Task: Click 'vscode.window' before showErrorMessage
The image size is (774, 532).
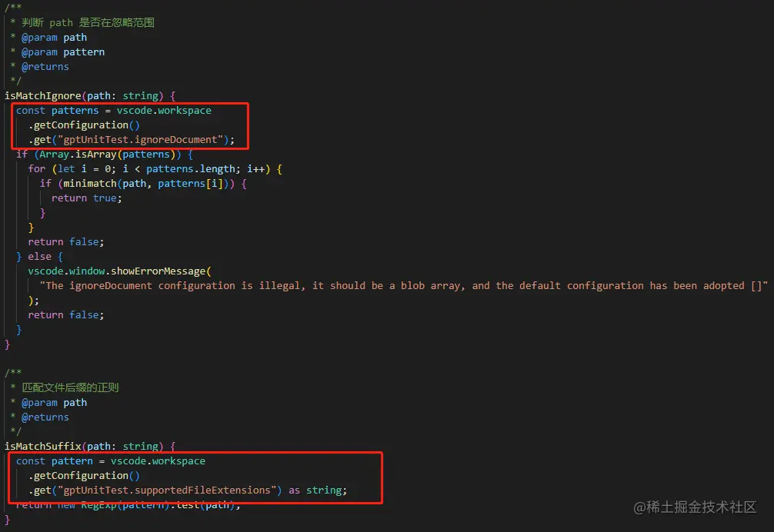Action: [x=66, y=271]
